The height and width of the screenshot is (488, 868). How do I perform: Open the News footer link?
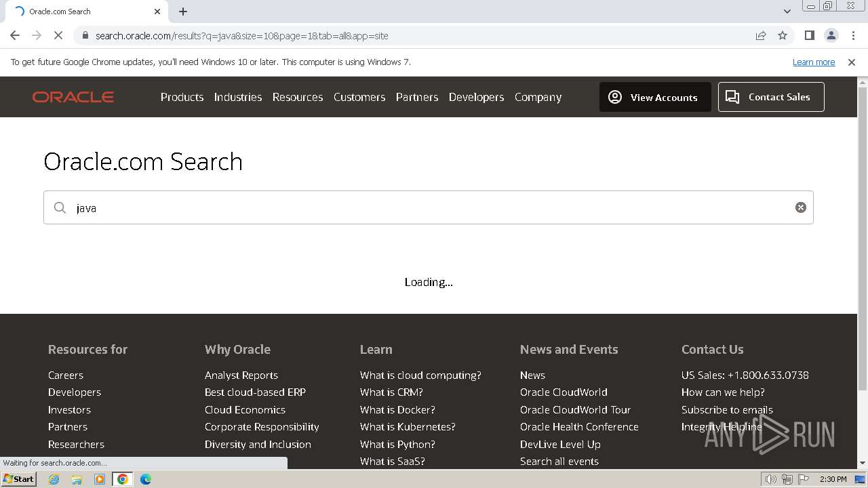tap(532, 375)
